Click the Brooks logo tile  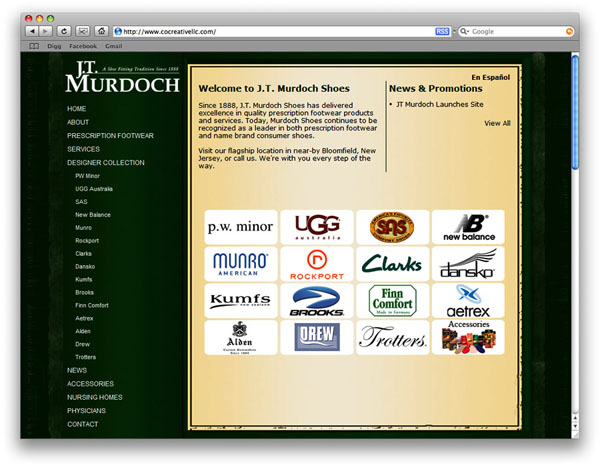coord(316,300)
